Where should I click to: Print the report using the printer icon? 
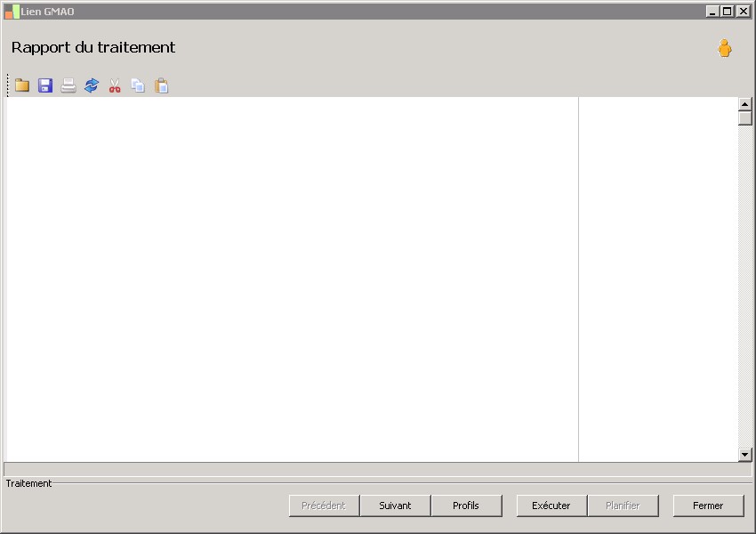click(x=68, y=85)
